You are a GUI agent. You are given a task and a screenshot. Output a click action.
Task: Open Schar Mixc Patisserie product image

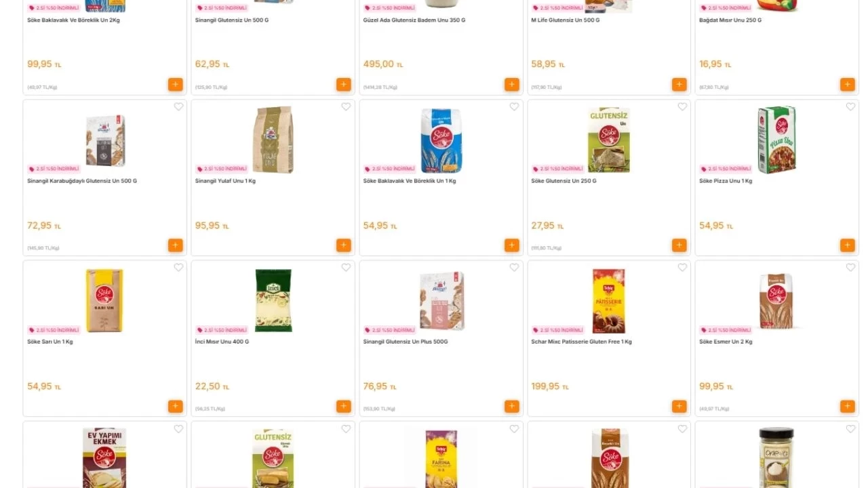pos(609,301)
